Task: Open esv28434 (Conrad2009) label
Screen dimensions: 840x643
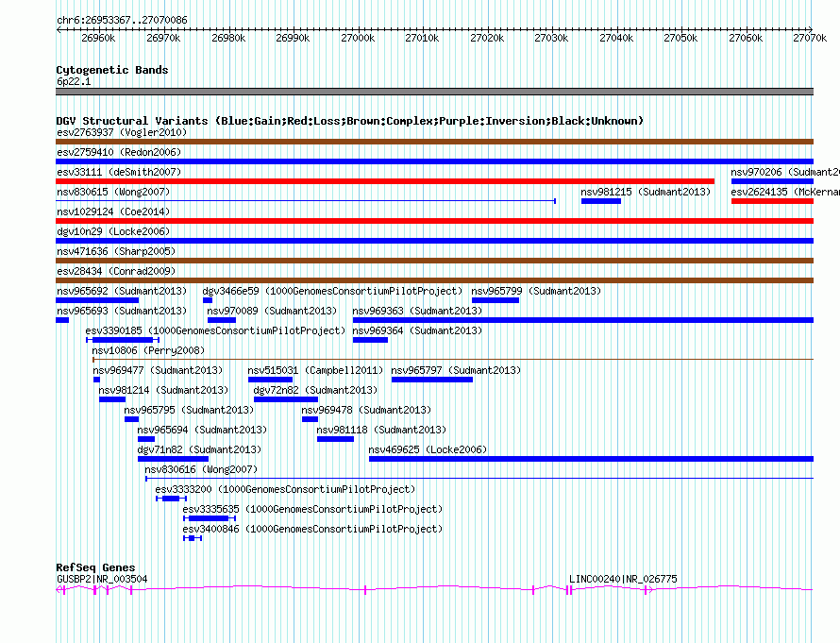Action: [116, 271]
